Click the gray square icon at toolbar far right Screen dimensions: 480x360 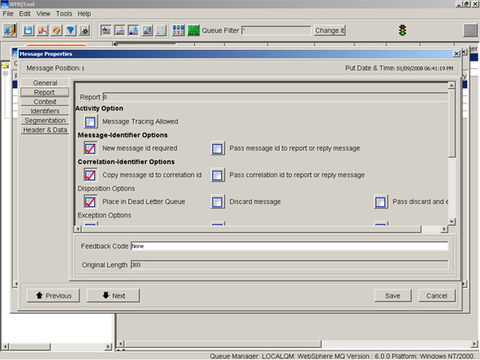470,30
